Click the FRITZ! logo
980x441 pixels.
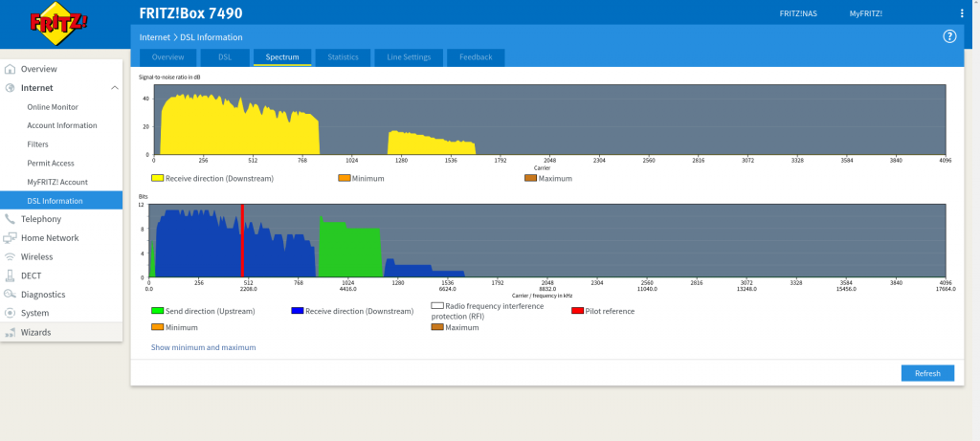(58, 24)
